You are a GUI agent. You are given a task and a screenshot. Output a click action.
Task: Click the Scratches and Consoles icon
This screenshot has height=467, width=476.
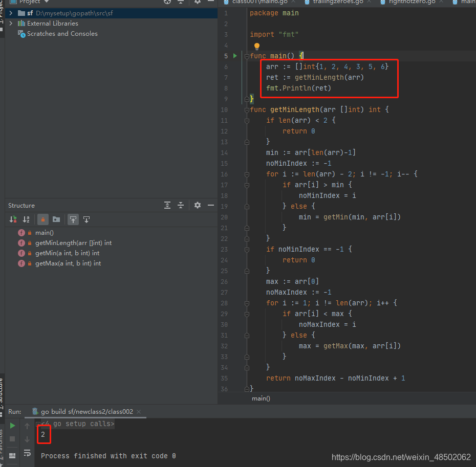21,34
